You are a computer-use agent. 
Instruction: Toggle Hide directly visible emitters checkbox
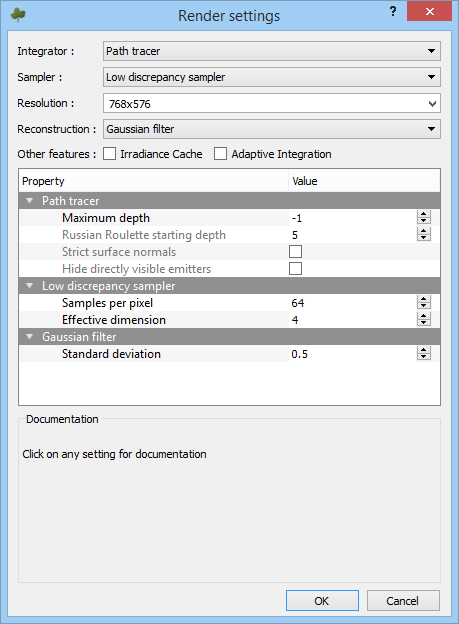coord(295,269)
